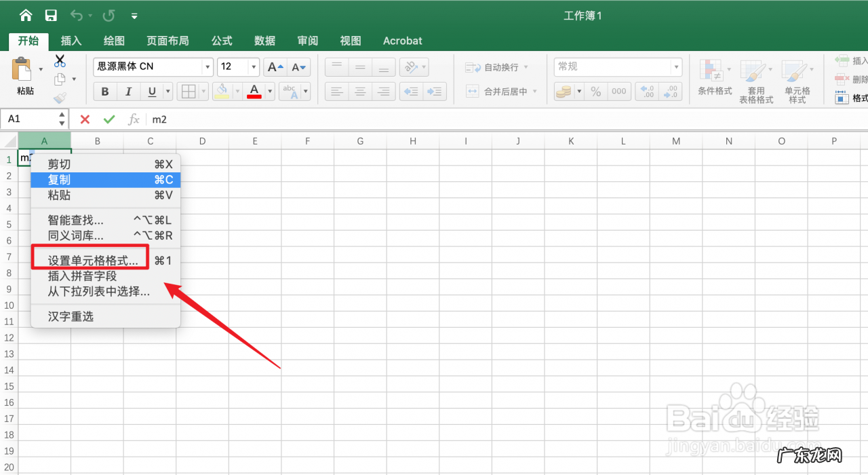Open the font color swatch picker
Screen dimensions: 868x475
269,91
